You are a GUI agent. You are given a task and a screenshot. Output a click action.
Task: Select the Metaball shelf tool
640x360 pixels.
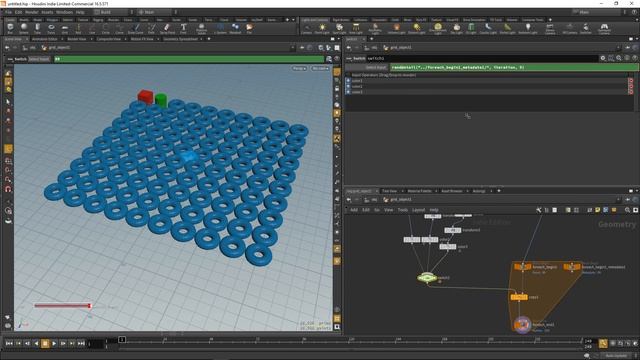[235, 28]
